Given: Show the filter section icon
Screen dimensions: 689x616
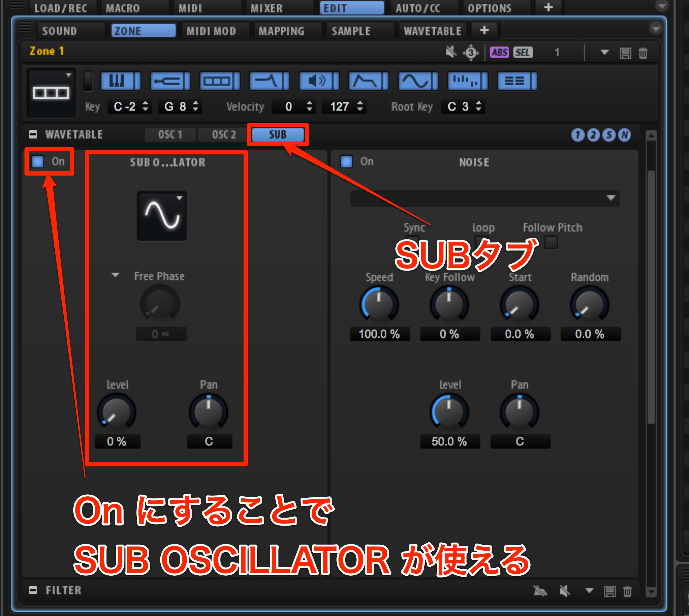Looking at the screenshot, I should coord(270,81).
